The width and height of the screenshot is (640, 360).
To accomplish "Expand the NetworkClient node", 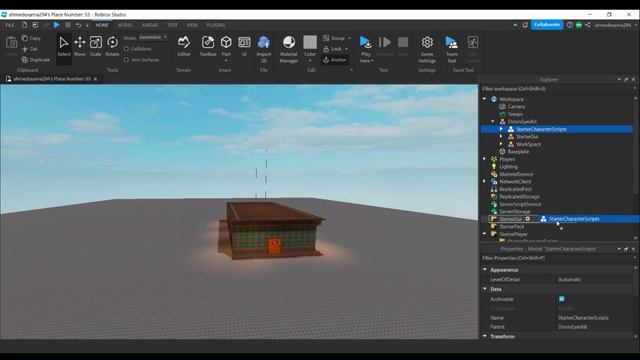I will [484, 181].
